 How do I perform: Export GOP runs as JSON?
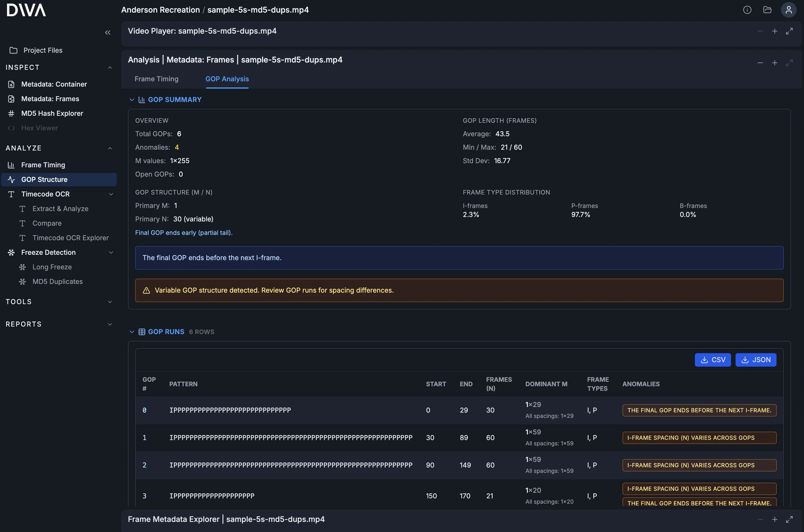[x=755, y=360]
